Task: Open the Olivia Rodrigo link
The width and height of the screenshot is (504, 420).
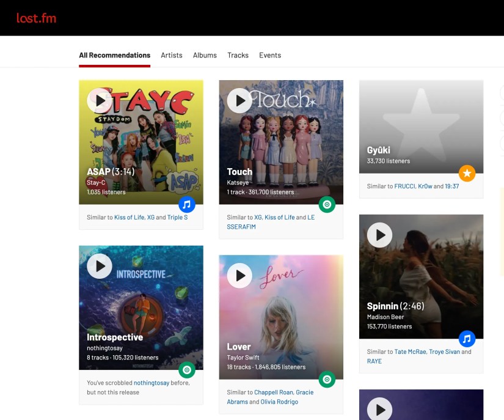Action: pos(279,402)
